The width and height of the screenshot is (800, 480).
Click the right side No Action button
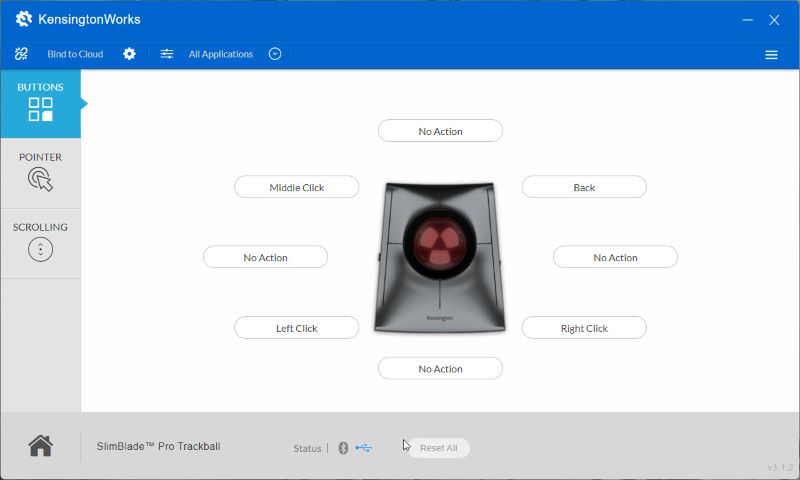tap(615, 257)
